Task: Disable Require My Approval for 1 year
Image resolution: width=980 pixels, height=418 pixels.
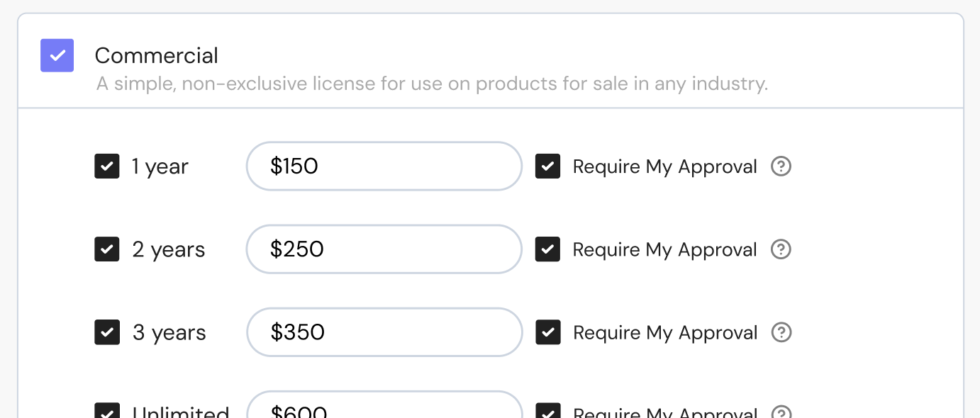Action: point(548,166)
